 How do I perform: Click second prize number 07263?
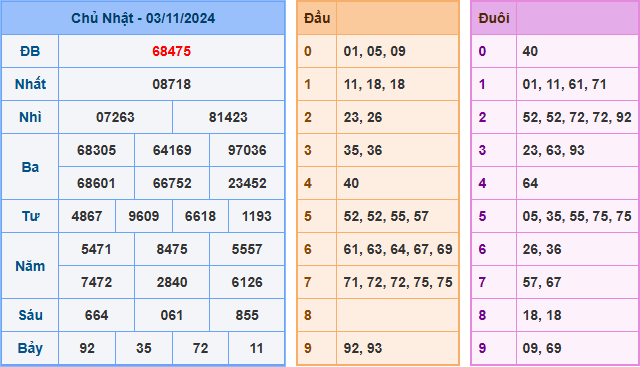[115, 118]
